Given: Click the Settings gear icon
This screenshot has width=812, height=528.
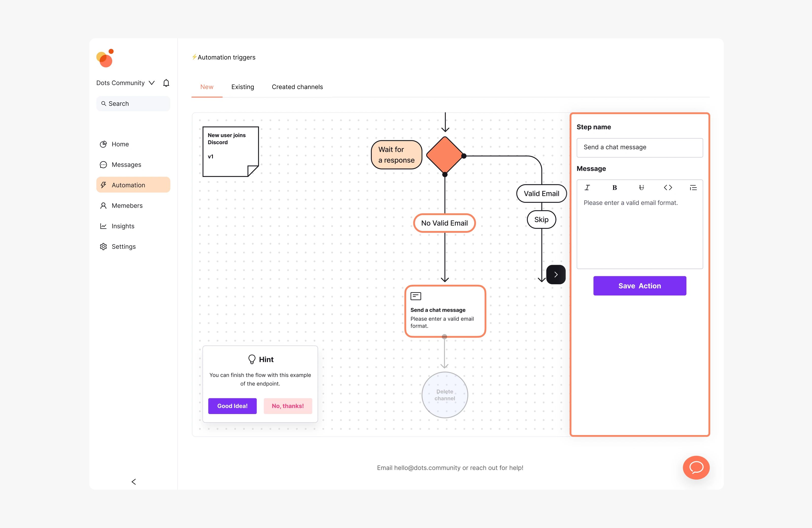Looking at the screenshot, I should point(103,246).
